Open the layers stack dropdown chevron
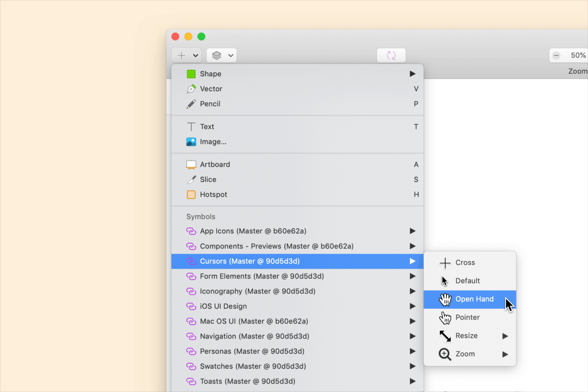This screenshot has height=392, width=588. click(231, 56)
